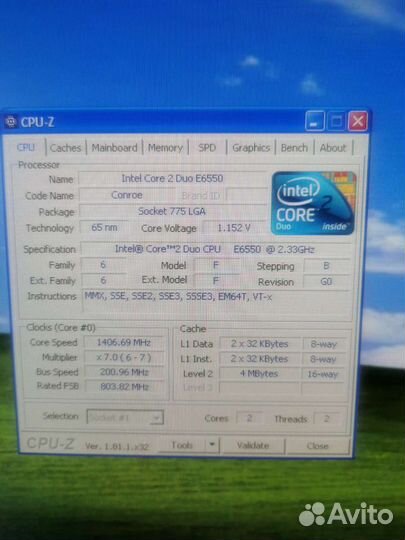Click the Core Voltage value 1.152 V
The image size is (405, 540).
coord(234,228)
